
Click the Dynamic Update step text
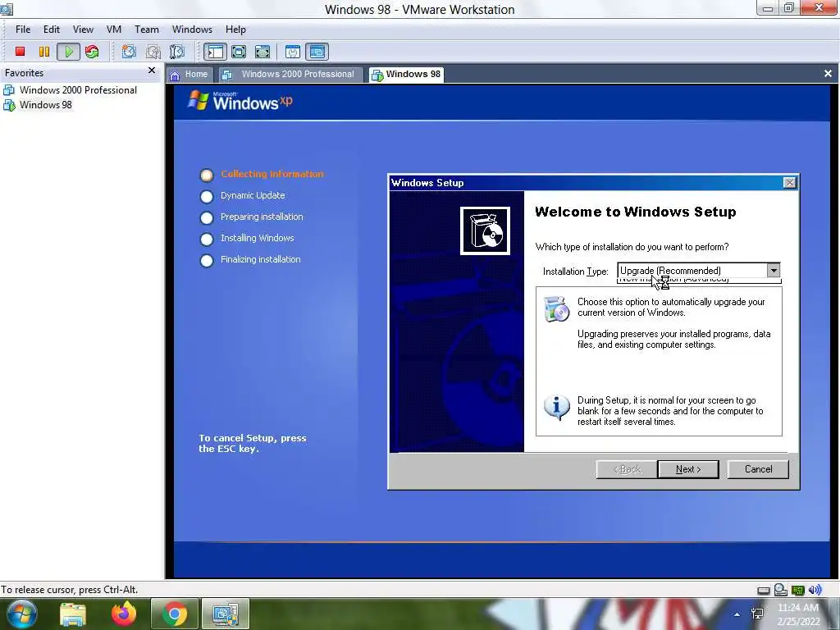pyautogui.click(x=253, y=195)
